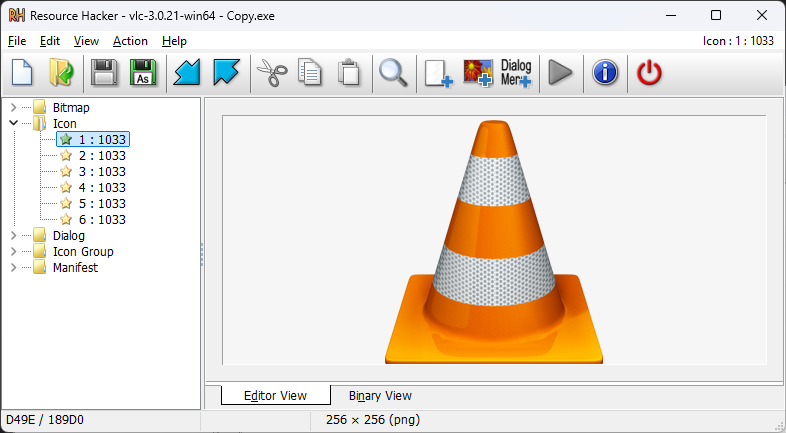Open the Action menu
786x433 pixels.
tap(130, 41)
